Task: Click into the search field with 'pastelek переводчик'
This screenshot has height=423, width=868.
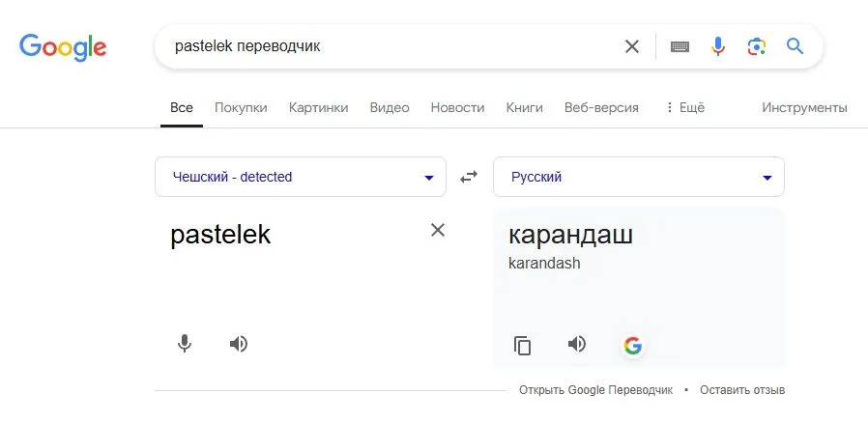Action: tap(387, 46)
